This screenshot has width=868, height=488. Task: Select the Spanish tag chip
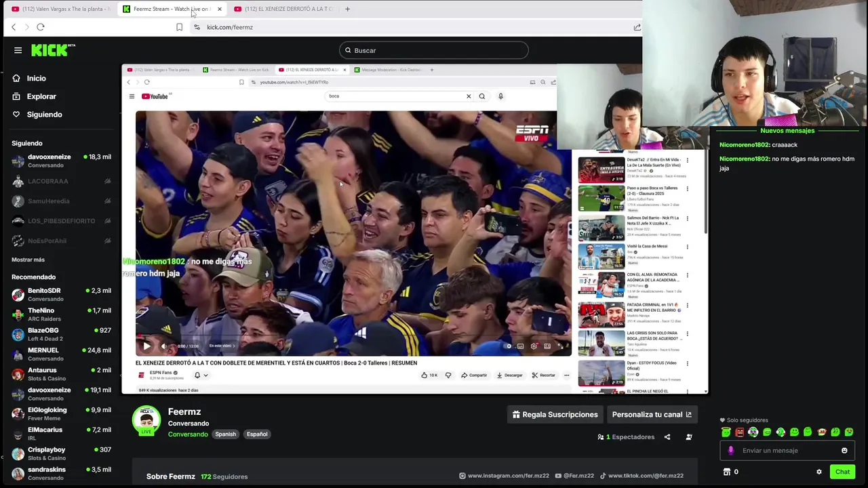(226, 434)
